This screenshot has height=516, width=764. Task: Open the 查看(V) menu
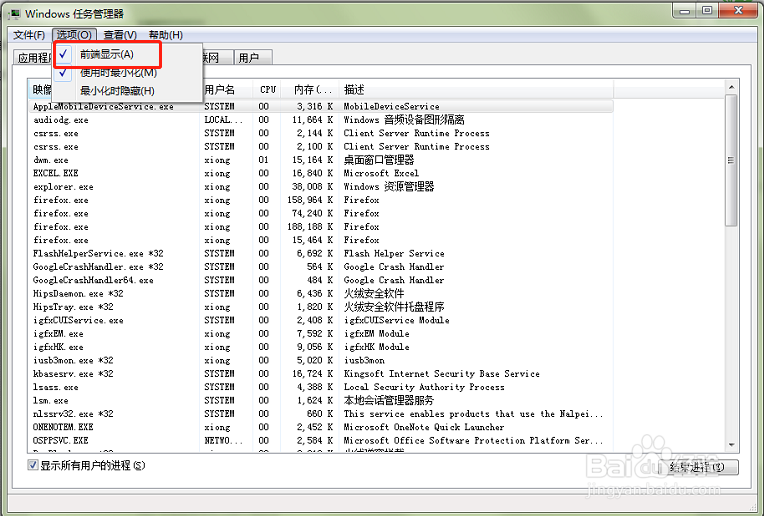[120, 35]
